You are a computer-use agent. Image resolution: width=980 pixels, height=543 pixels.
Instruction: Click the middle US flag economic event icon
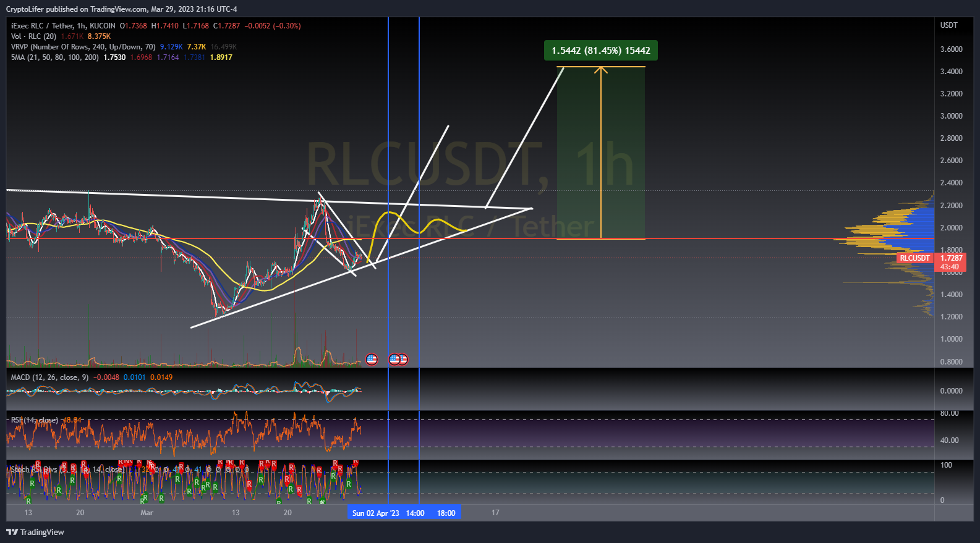(394, 359)
